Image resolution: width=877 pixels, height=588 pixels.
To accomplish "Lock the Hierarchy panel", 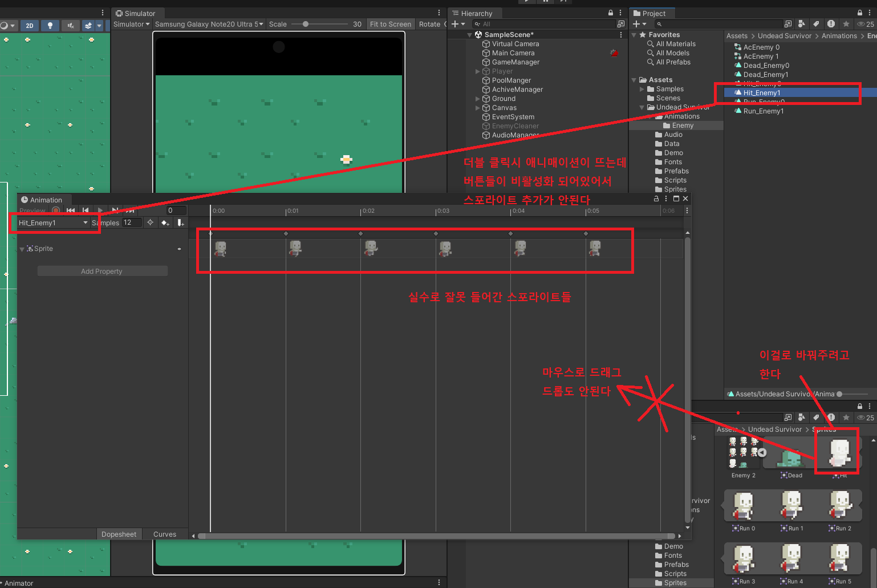I will tap(611, 13).
